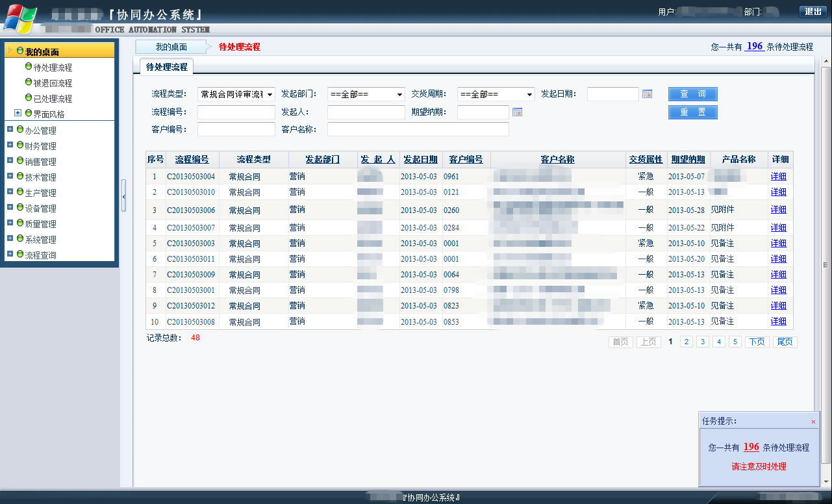Expand the 财务管理 menu section
The image size is (832, 504).
(x=10, y=145)
